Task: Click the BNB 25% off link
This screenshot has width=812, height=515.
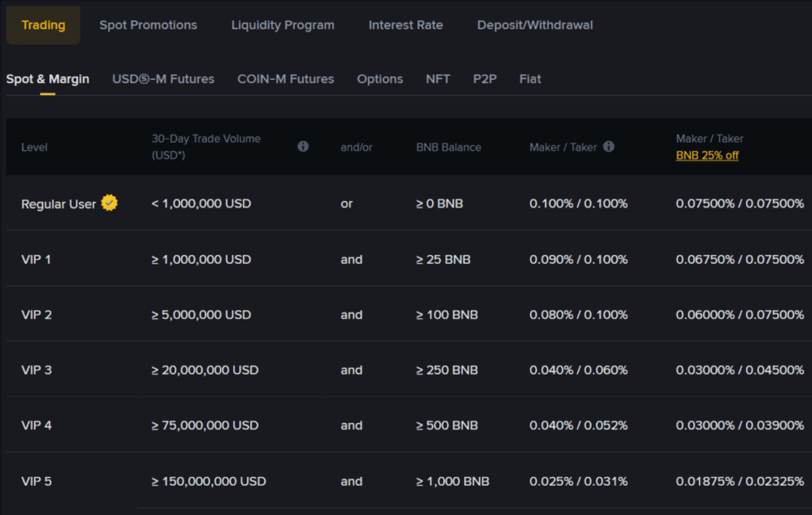Action: (707, 155)
